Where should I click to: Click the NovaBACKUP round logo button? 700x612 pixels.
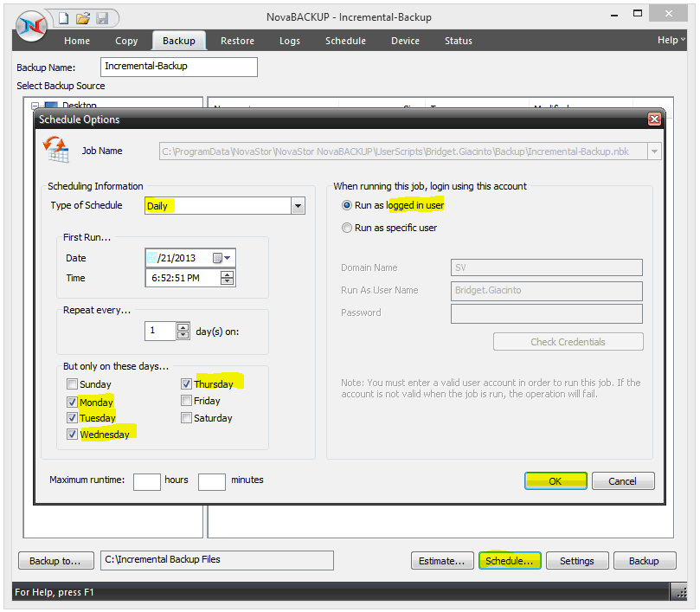coord(31,26)
